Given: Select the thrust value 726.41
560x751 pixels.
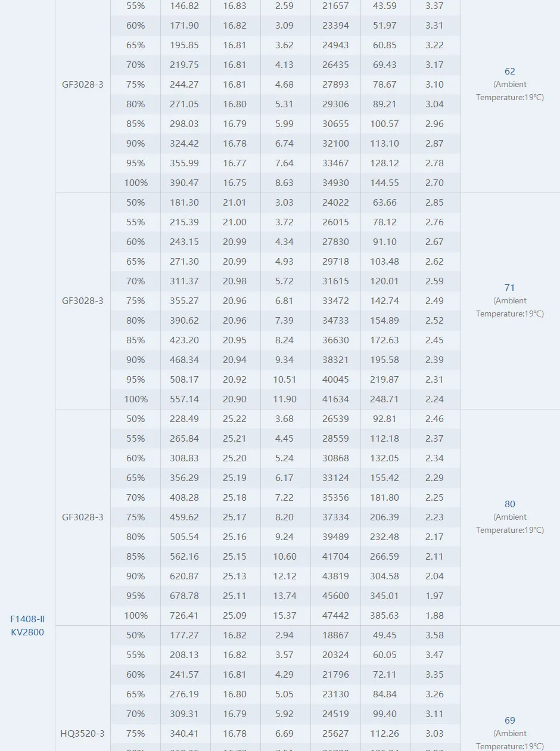Looking at the screenshot, I should [x=185, y=615].
